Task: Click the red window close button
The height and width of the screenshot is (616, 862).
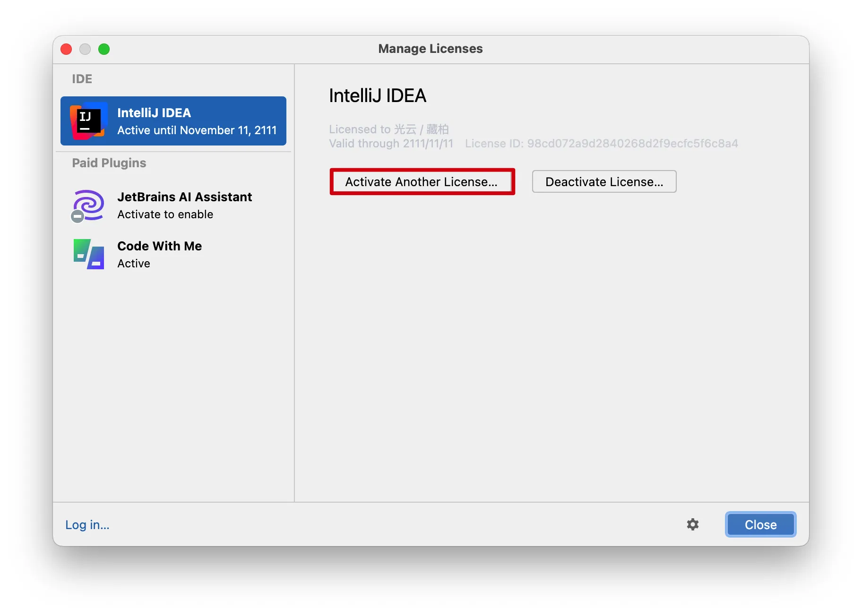Action: coord(67,49)
